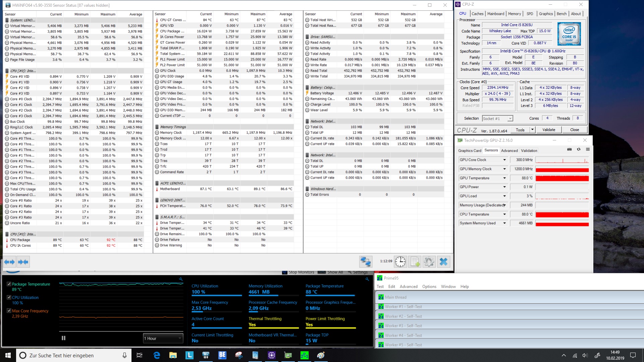Screen dimensions: 644x362
Task: Click Prime95 green taskbar icon
Action: pos(305,355)
